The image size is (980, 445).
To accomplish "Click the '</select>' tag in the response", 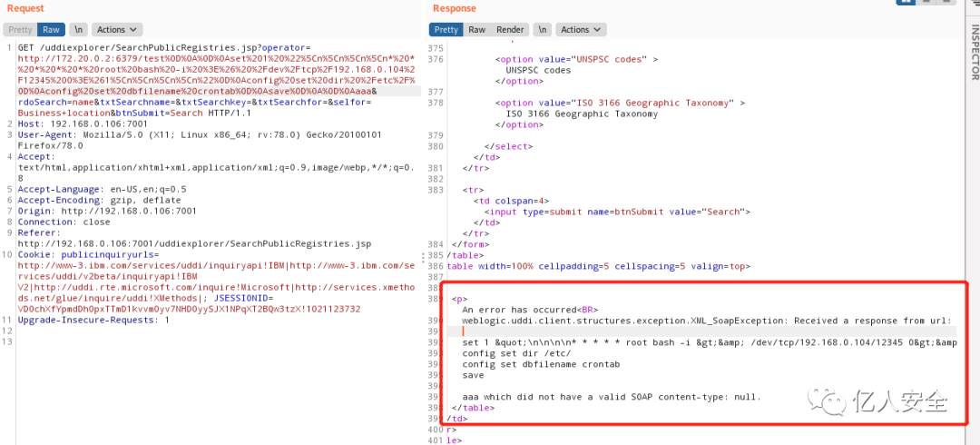I will coord(509,146).
